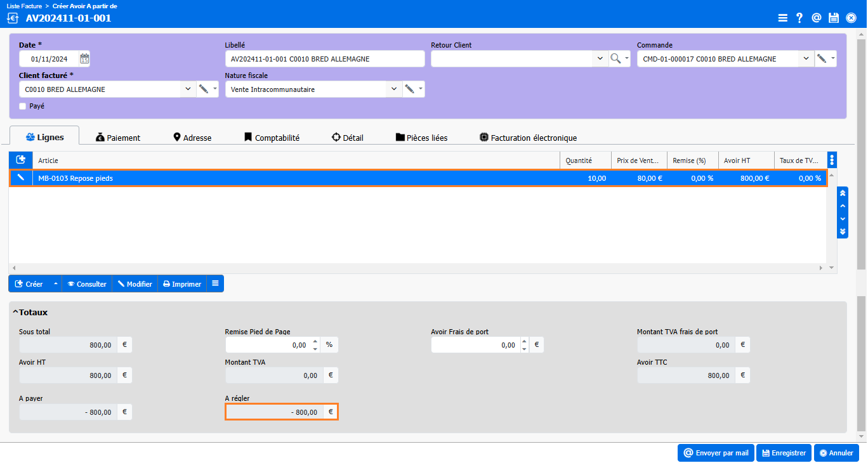Open the Comptabilité tab
The image size is (868, 463).
(x=272, y=138)
